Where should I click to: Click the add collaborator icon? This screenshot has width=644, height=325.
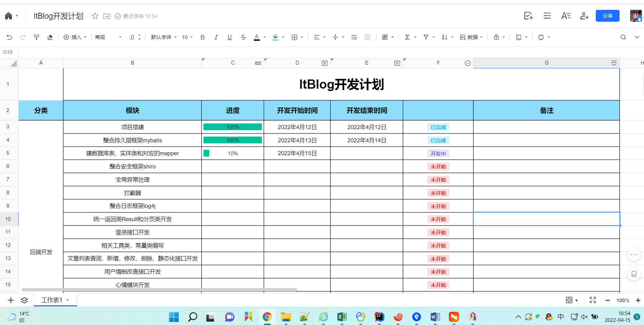click(584, 16)
